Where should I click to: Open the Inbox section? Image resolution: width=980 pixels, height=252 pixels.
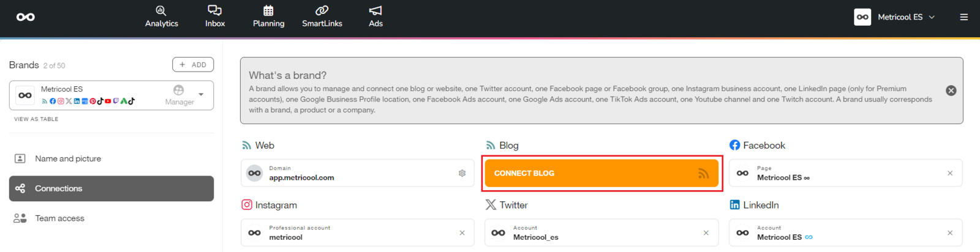pos(215,17)
